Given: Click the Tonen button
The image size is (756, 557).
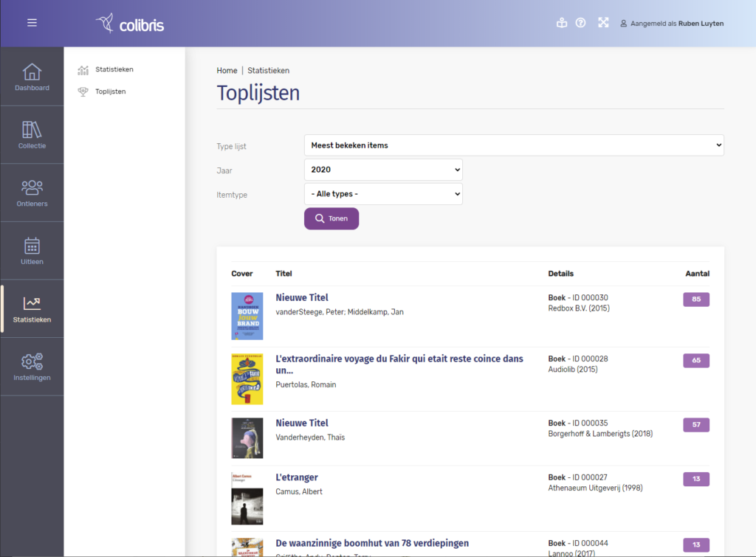Looking at the screenshot, I should [x=331, y=219].
